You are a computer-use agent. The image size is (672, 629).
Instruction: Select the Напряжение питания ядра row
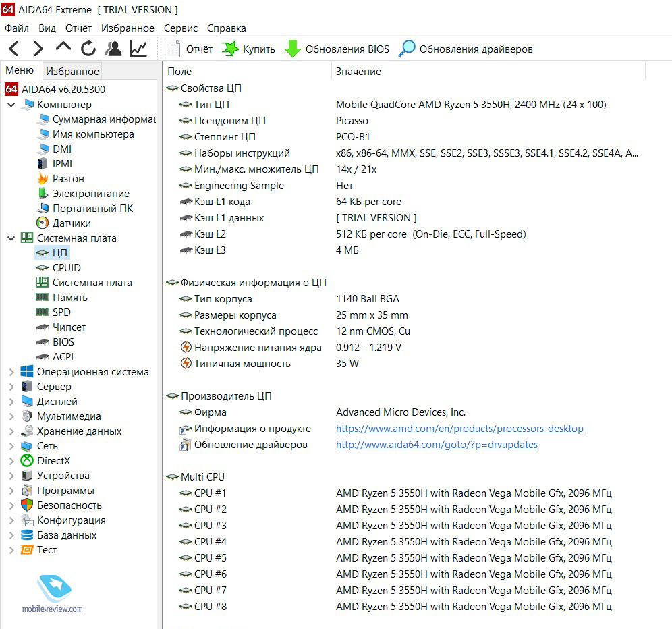[403, 348]
